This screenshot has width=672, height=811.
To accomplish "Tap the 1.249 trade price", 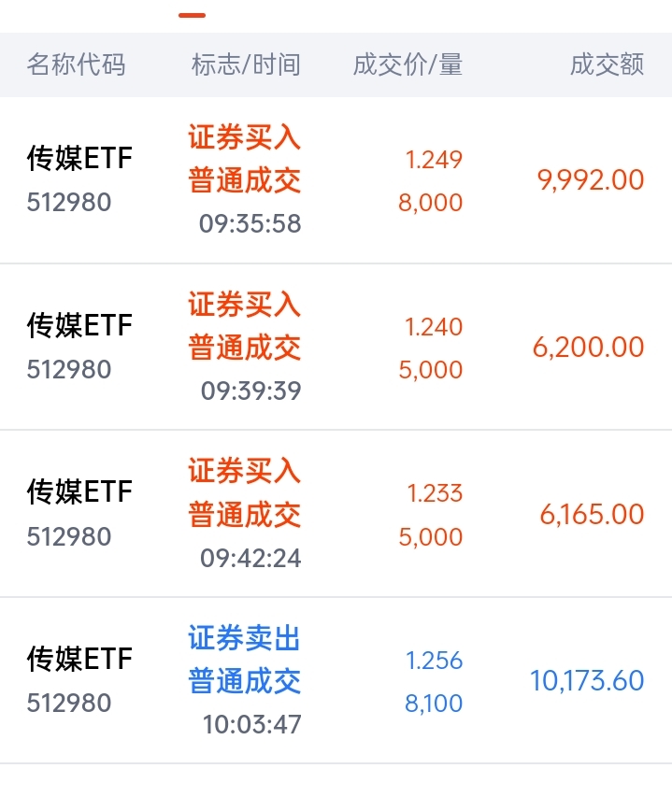I will tap(434, 160).
